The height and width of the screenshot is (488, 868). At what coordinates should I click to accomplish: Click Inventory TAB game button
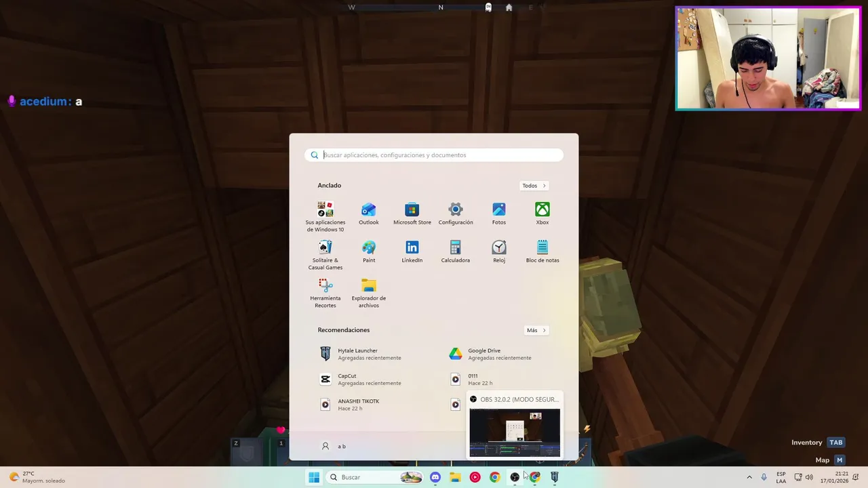[817, 443]
